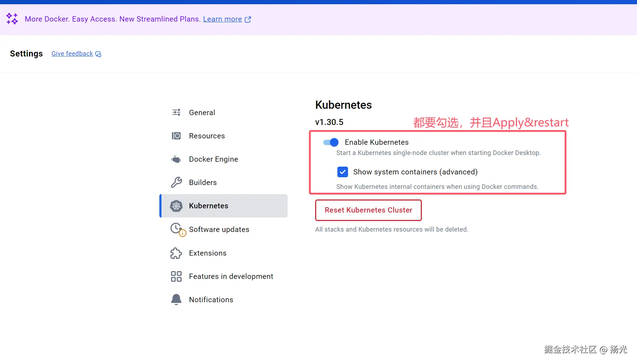Switch to the Docker Engine tab
The image size is (637, 364).
click(x=224, y=159)
